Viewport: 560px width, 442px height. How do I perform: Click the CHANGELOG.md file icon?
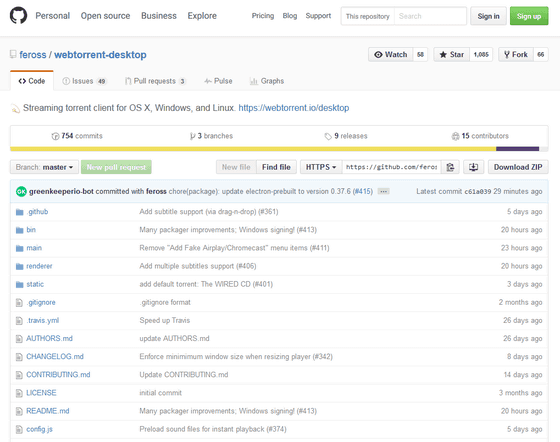pos(19,357)
